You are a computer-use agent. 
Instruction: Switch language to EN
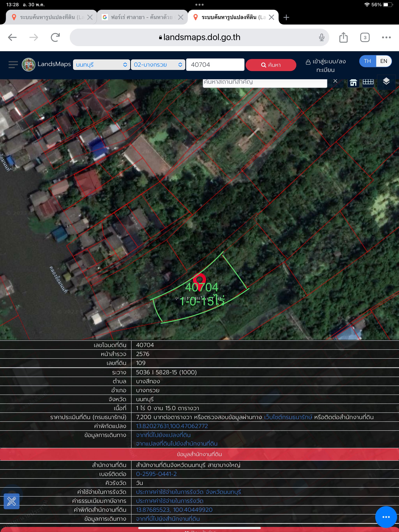tap(384, 61)
